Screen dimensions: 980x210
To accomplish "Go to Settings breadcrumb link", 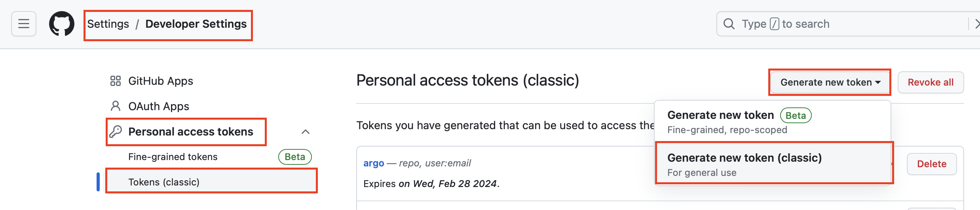I will click(108, 24).
